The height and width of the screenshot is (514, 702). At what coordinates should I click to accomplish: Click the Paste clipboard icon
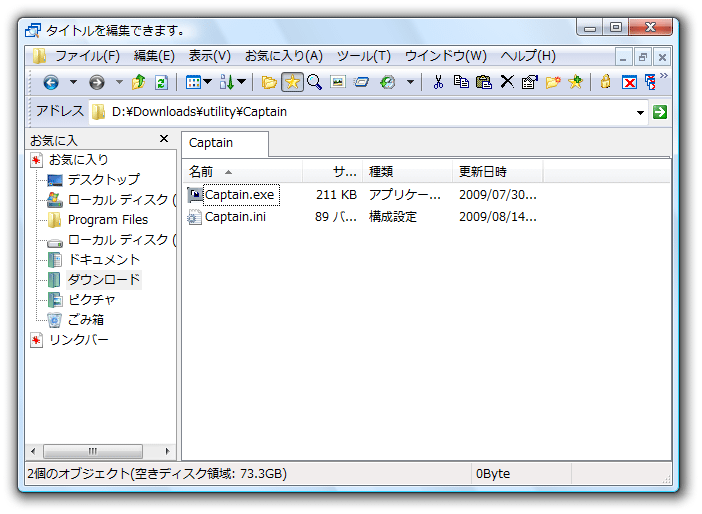pos(484,82)
